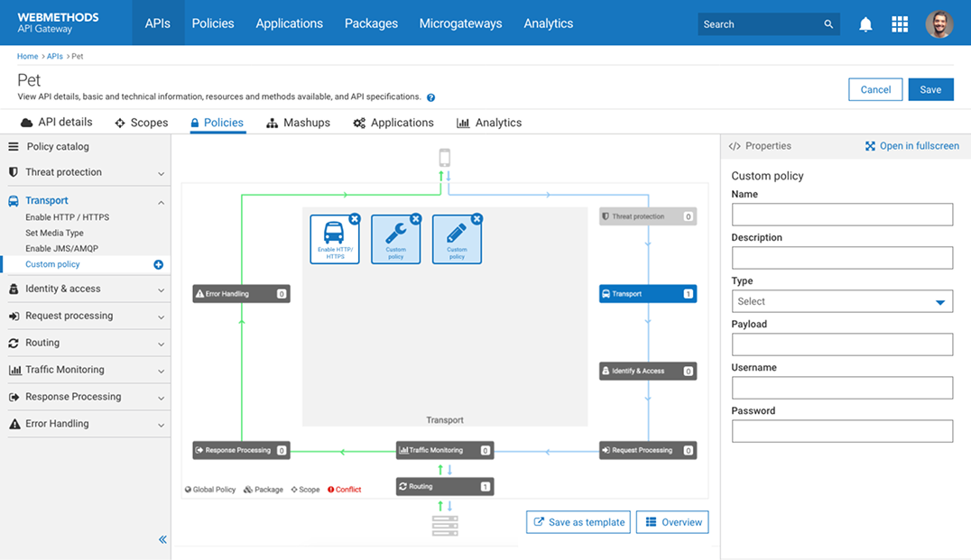This screenshot has height=560, width=971.
Task: Click the search magnifier icon
Action: 828,24
